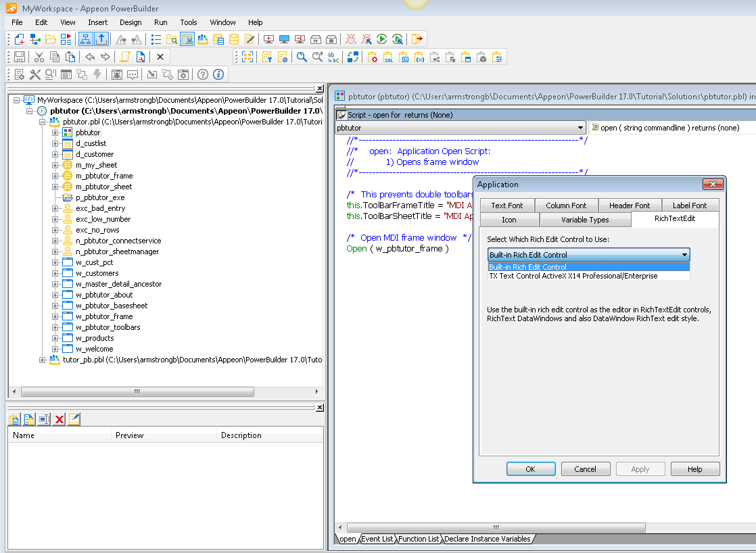756x553 pixels.
Task: Expand the w_customers tree node
Action: (x=55, y=273)
